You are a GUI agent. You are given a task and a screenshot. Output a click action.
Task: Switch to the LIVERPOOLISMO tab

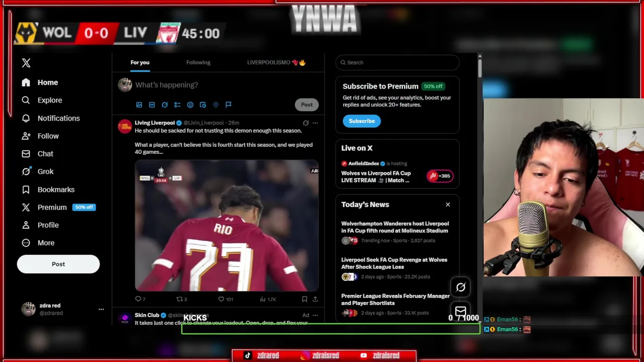pyautogui.click(x=276, y=62)
